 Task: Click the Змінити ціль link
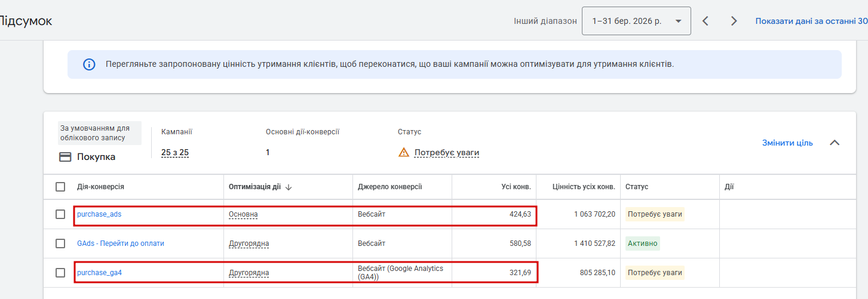[x=787, y=143]
